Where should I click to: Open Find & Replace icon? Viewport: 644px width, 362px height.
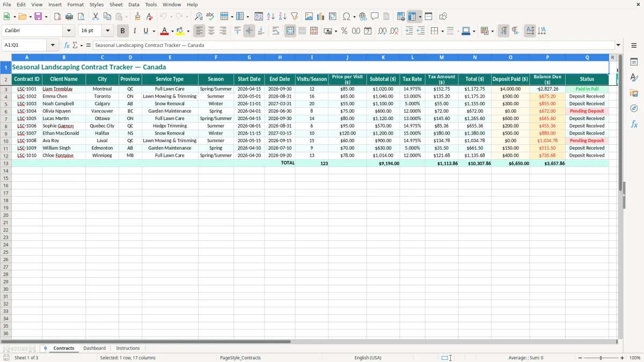click(199, 17)
